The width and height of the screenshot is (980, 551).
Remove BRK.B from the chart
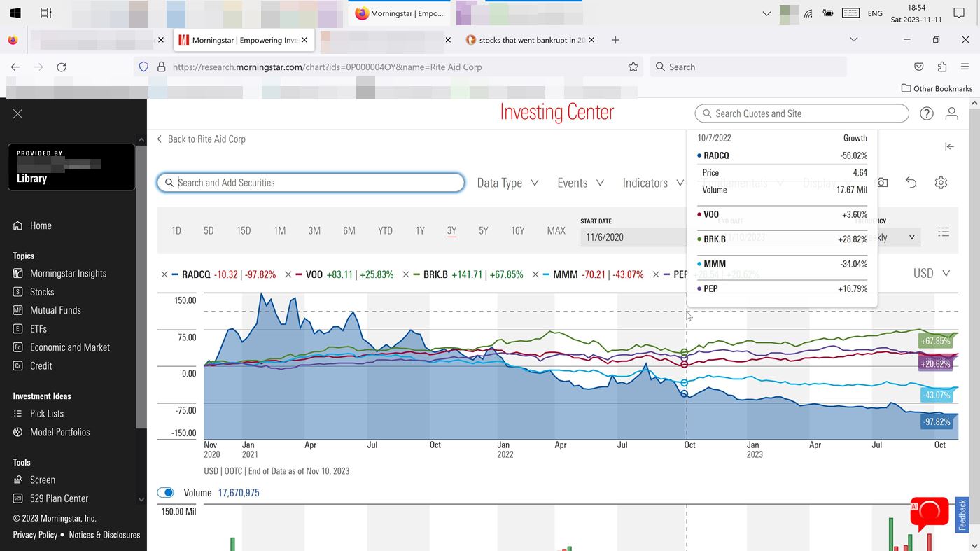[x=406, y=274]
